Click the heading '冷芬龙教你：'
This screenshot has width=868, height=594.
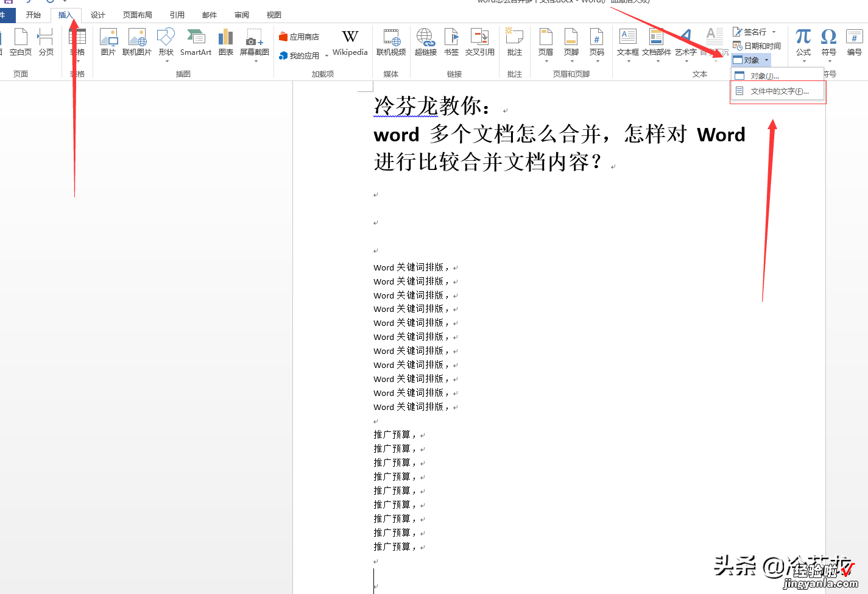click(x=433, y=106)
